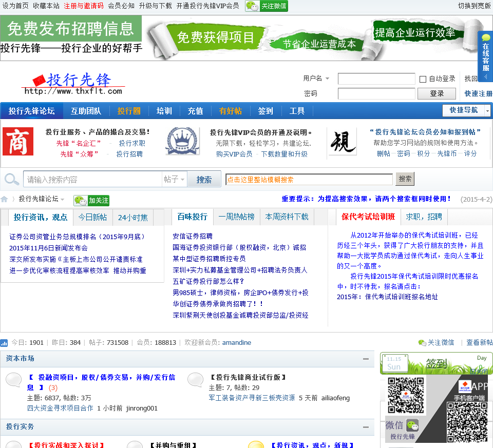Image resolution: width=493 pixels, height=448 pixels.
Task: Open the 帖子 search type dropdown
Action: point(175,179)
